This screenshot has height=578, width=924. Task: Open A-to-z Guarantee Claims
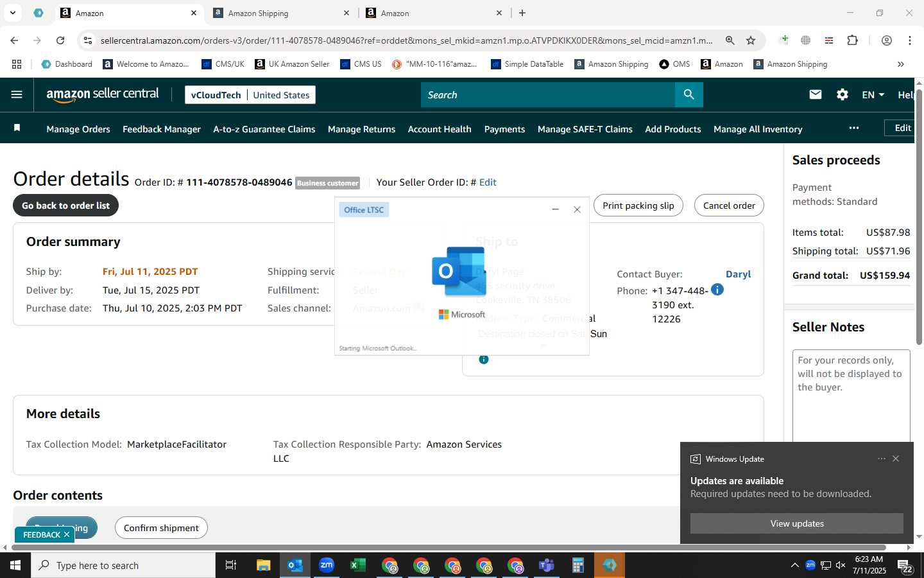pos(264,129)
